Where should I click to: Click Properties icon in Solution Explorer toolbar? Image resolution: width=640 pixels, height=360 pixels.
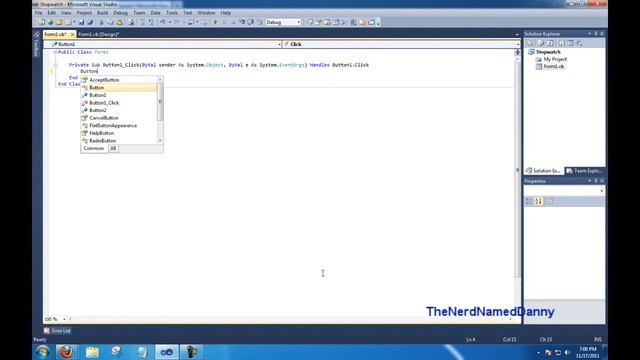[530, 43]
